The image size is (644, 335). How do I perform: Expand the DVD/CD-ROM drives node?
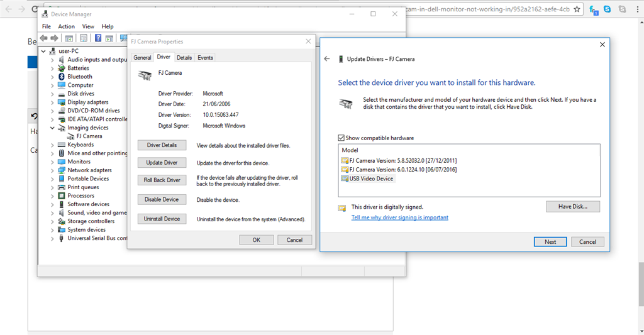pyautogui.click(x=52, y=111)
